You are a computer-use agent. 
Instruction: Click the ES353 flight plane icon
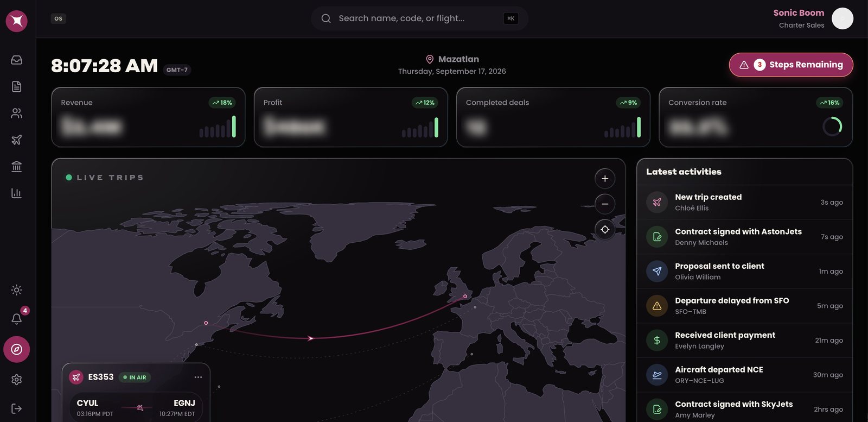(76, 377)
